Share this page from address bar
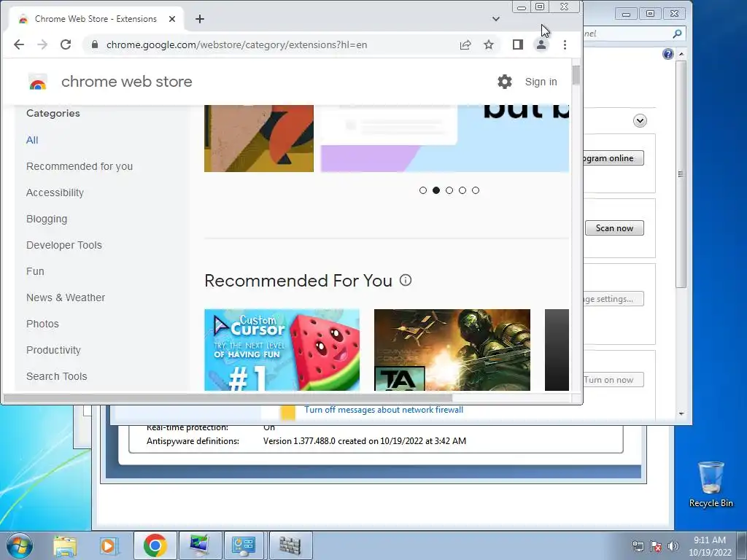Image resolution: width=747 pixels, height=560 pixels. (465, 44)
